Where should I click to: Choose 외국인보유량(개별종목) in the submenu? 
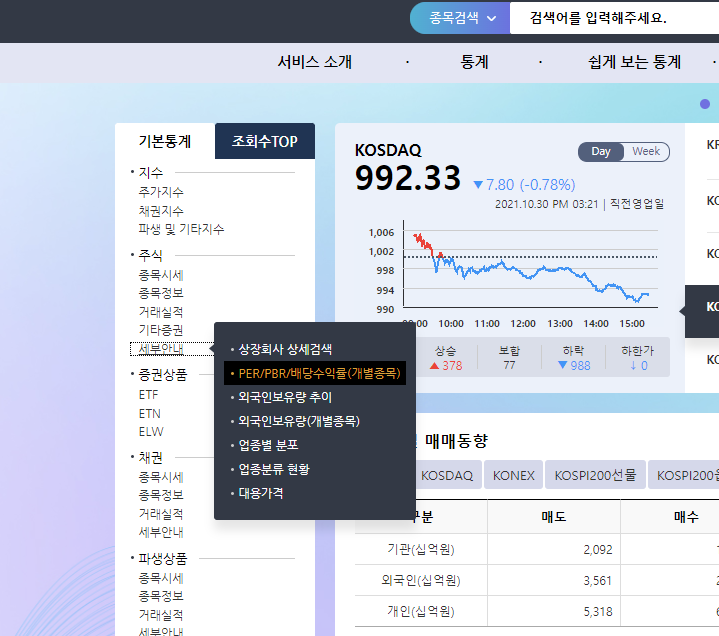point(299,421)
